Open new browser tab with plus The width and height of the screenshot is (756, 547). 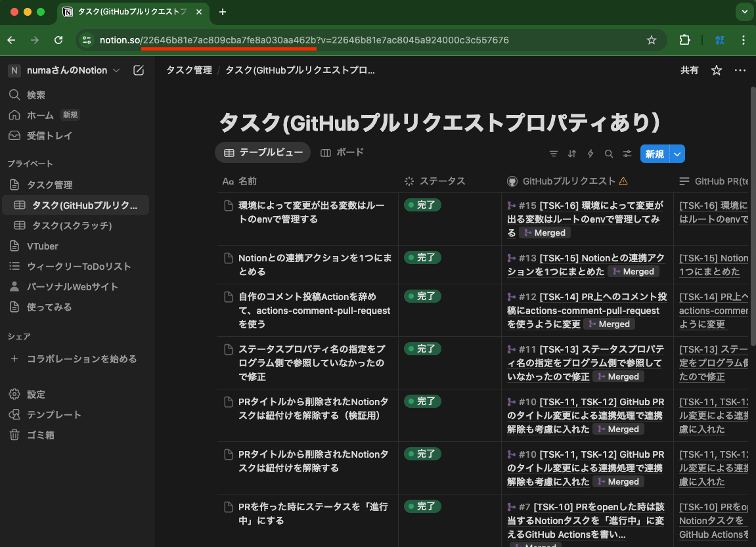click(222, 12)
